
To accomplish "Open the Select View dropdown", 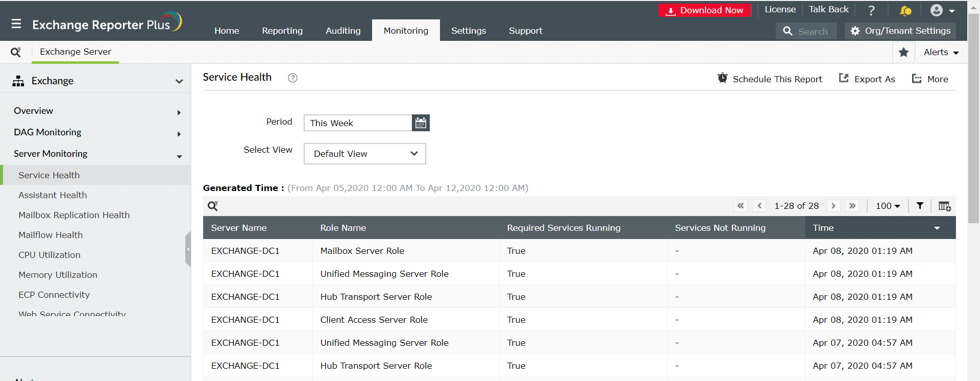I will 364,154.
